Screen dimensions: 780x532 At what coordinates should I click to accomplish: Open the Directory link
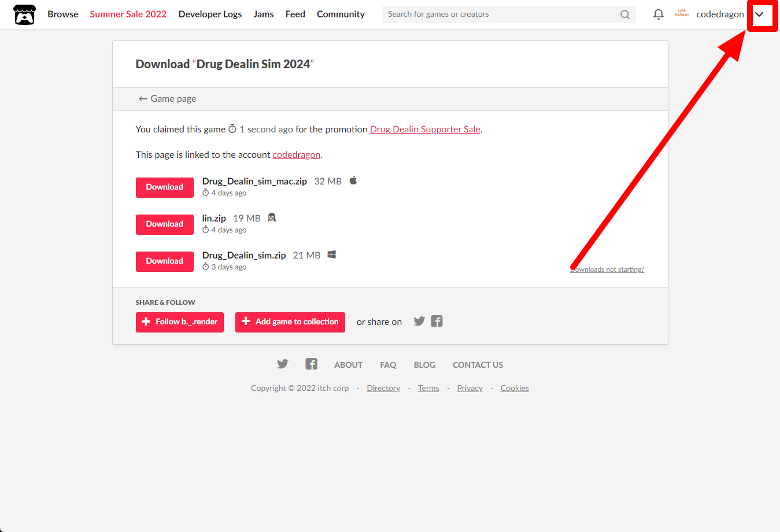(383, 389)
